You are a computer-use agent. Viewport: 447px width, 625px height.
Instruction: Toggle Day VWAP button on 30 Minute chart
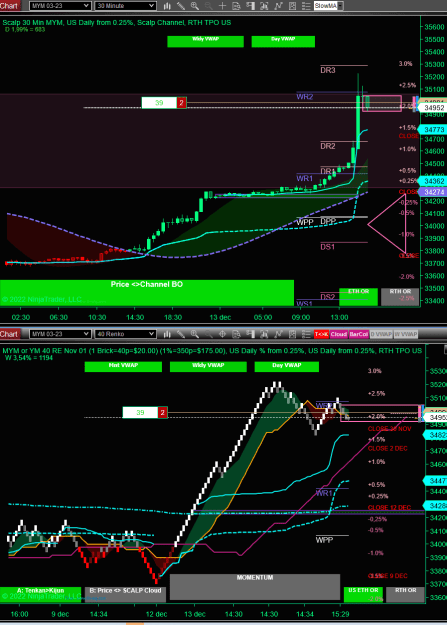pos(283,41)
